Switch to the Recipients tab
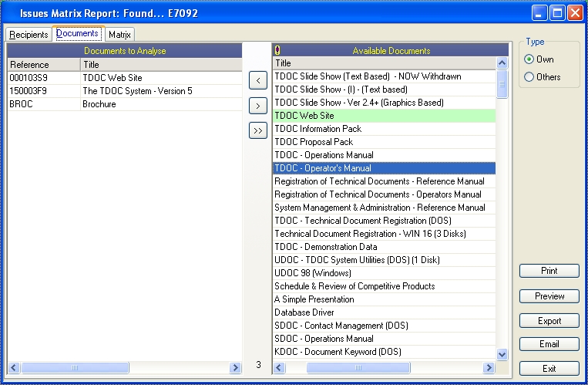This screenshot has width=588, height=385. click(29, 35)
